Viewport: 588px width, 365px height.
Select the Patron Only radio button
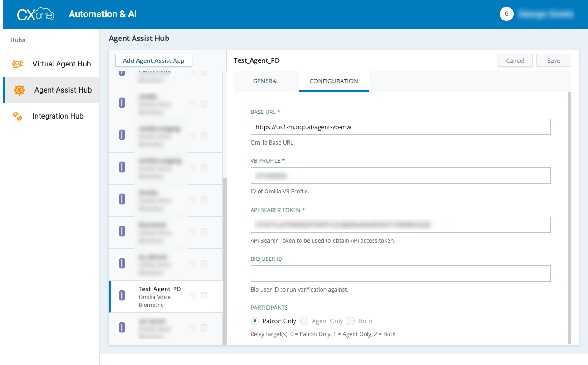254,321
